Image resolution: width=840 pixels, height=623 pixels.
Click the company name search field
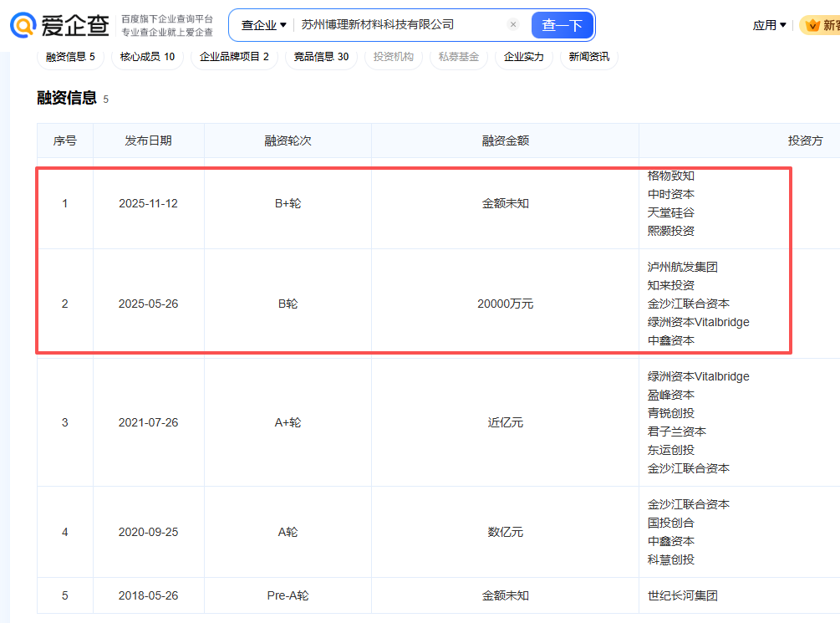coord(401,25)
